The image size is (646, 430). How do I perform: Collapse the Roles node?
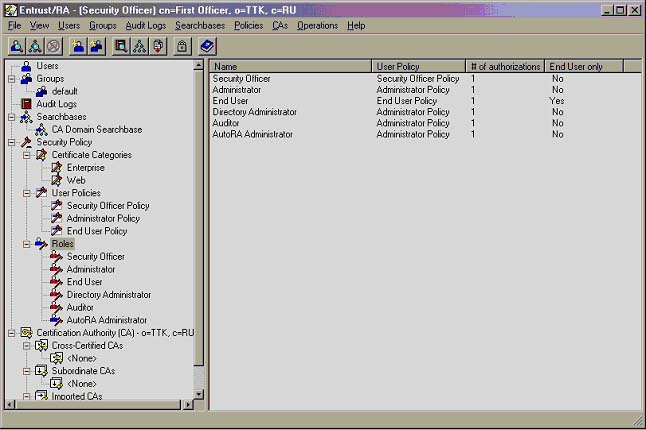coord(27,244)
